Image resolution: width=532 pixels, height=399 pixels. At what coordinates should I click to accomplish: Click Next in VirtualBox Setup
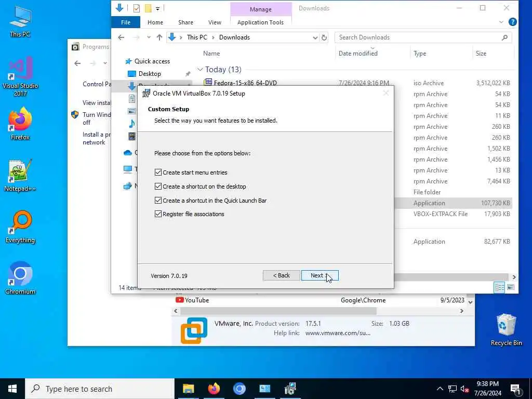[320, 275]
